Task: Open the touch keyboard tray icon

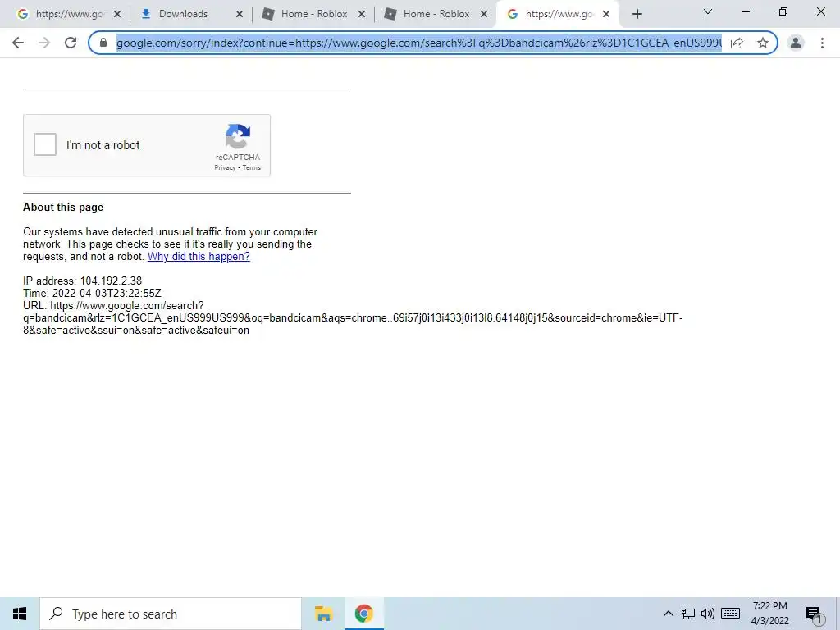Action: point(731,614)
